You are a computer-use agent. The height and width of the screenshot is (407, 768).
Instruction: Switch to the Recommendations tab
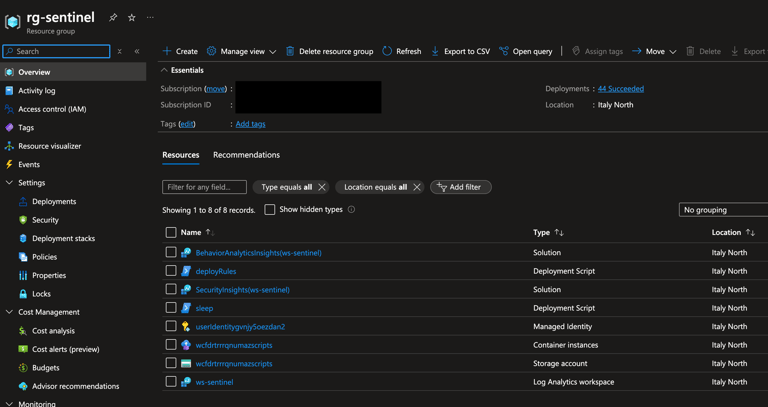pyautogui.click(x=246, y=155)
